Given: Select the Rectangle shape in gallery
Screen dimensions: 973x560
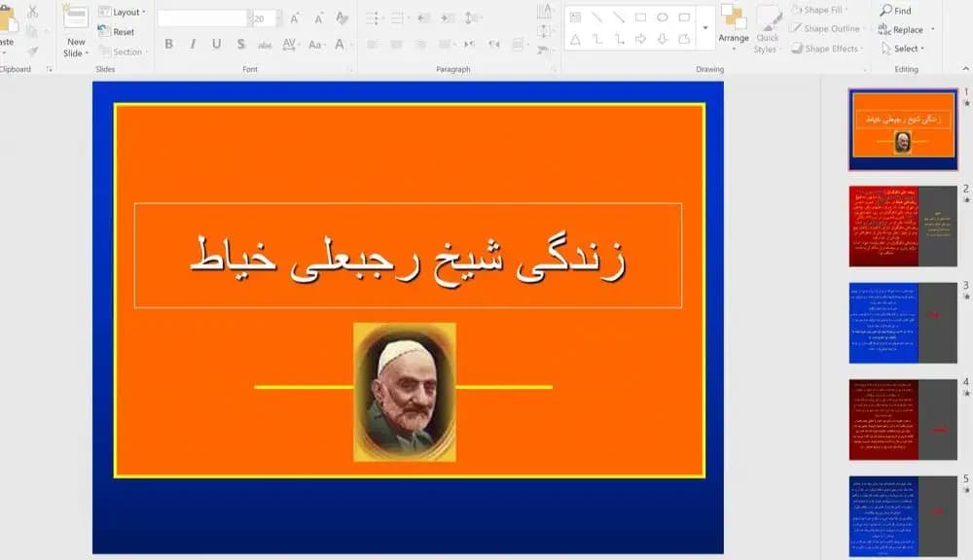Looking at the screenshot, I should (x=640, y=17).
